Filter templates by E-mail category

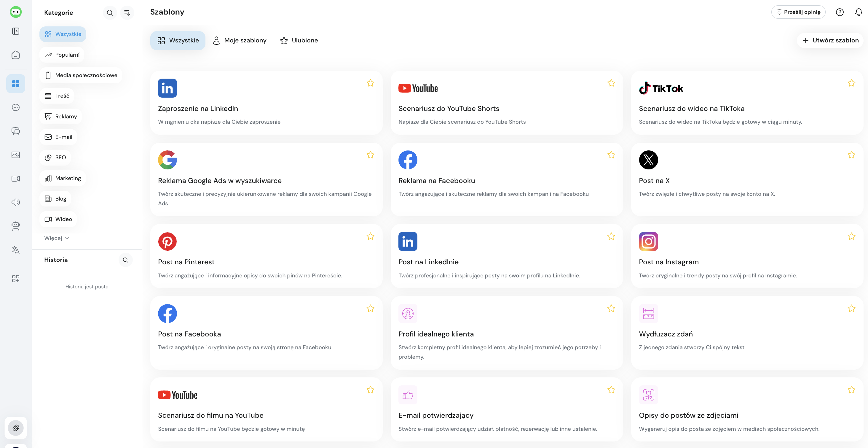(x=58, y=137)
